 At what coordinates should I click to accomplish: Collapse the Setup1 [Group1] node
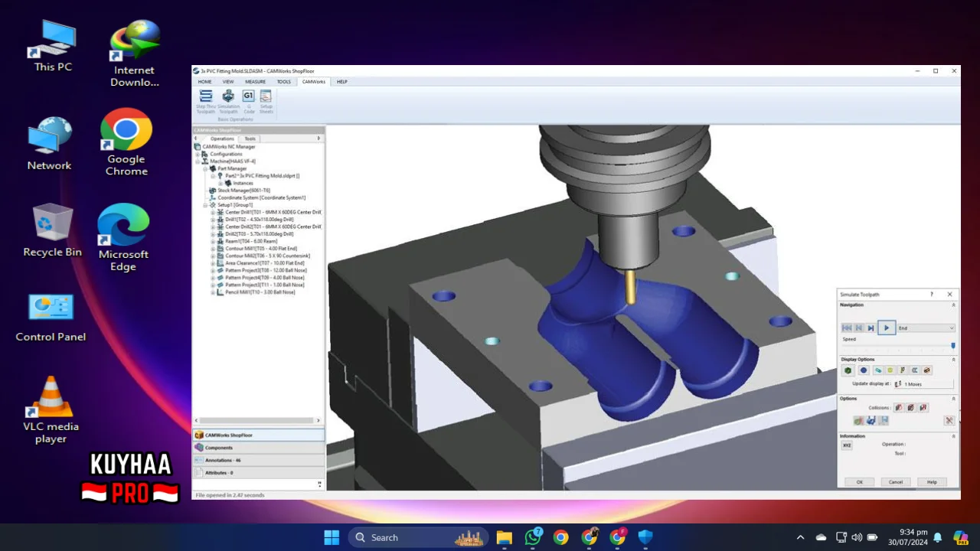[205, 205]
